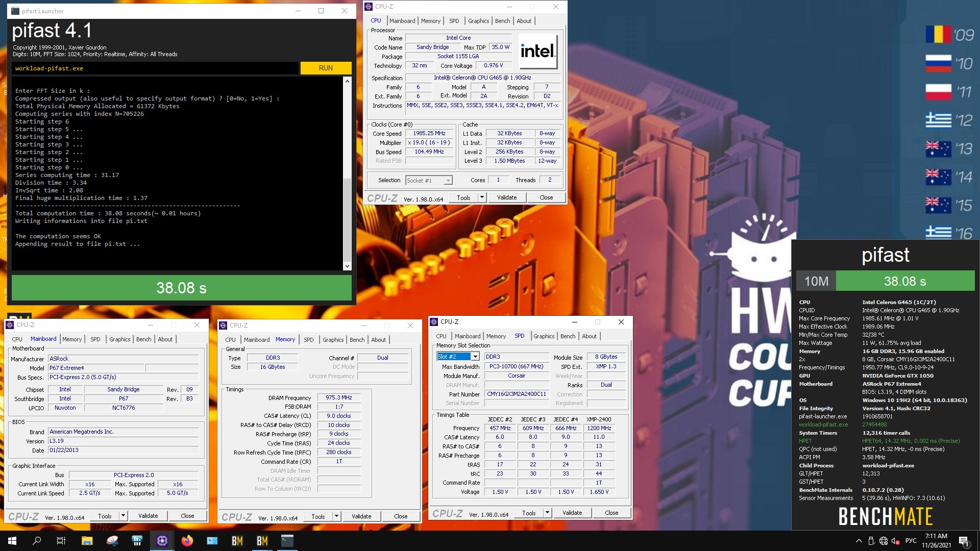Open the Bench tab in the CPU window
The image size is (980, 551).
[x=502, y=21]
